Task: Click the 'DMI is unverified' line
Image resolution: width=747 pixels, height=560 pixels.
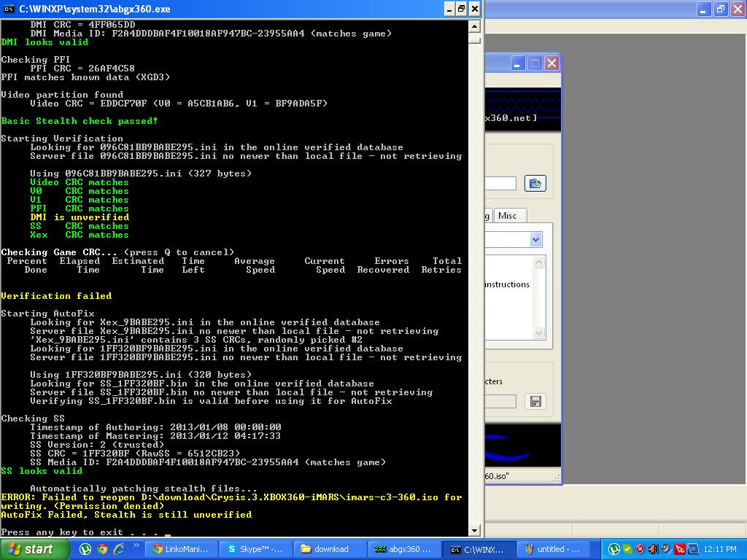Action: tap(80, 217)
